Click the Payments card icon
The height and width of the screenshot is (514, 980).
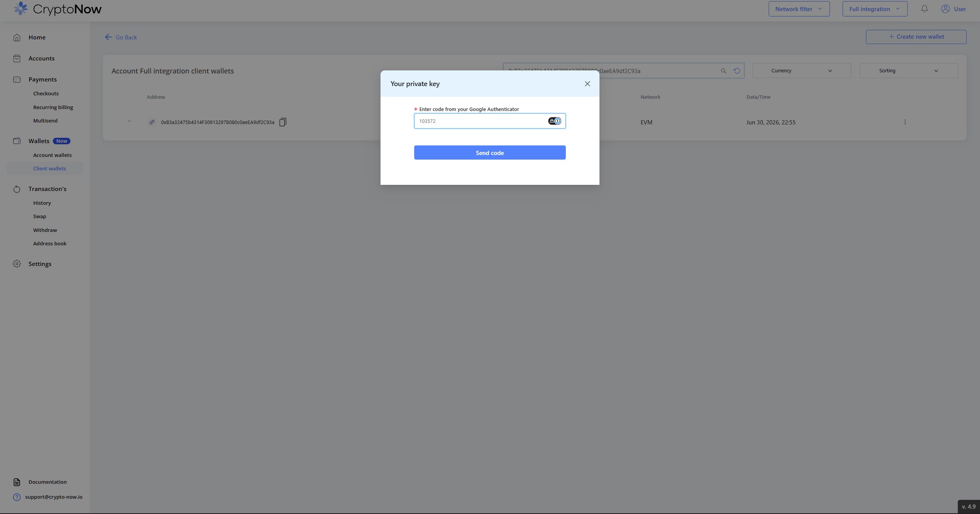click(x=17, y=80)
